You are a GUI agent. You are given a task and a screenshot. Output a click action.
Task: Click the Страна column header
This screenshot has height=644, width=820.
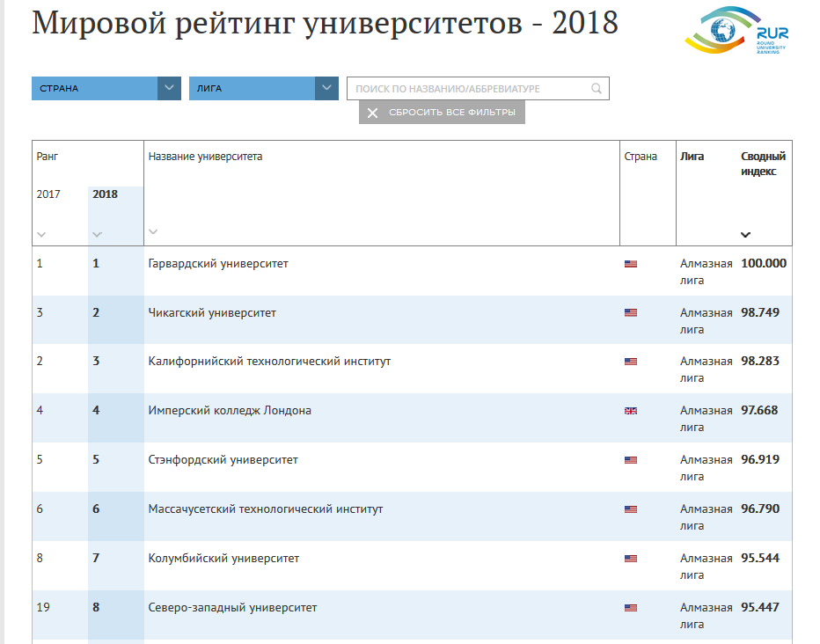tap(641, 157)
